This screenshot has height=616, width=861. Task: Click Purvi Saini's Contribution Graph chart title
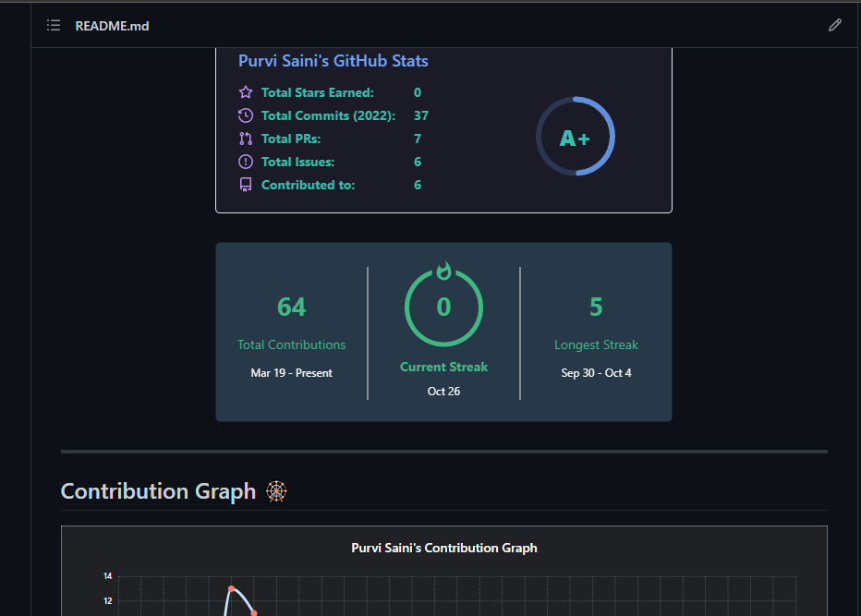[443, 548]
